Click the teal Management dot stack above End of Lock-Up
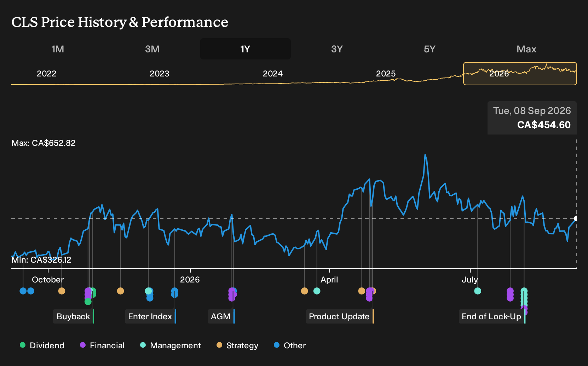The height and width of the screenshot is (366, 588). (524, 297)
